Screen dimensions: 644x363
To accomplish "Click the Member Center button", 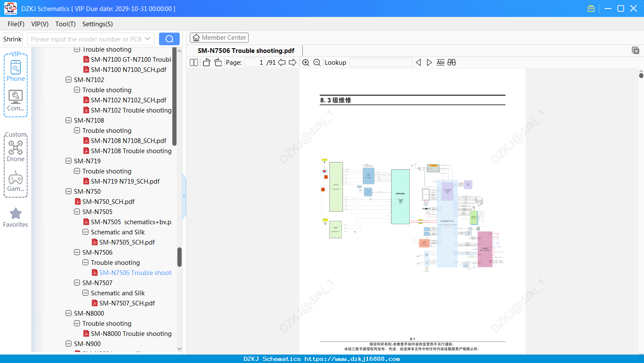I will (x=219, y=38).
